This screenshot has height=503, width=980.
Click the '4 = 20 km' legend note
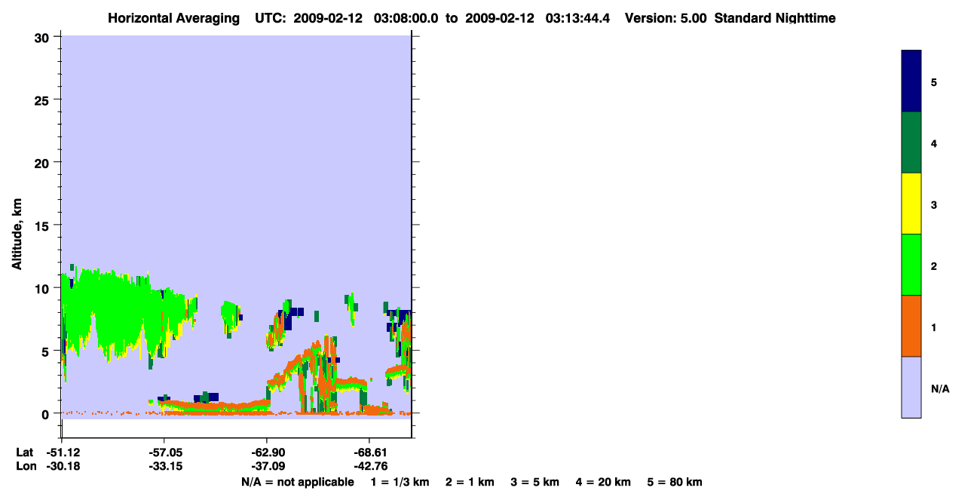click(603, 482)
